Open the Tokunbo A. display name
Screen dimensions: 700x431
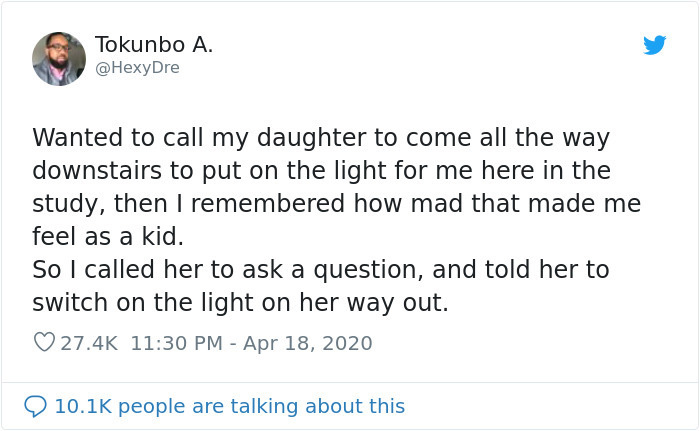pos(154,45)
